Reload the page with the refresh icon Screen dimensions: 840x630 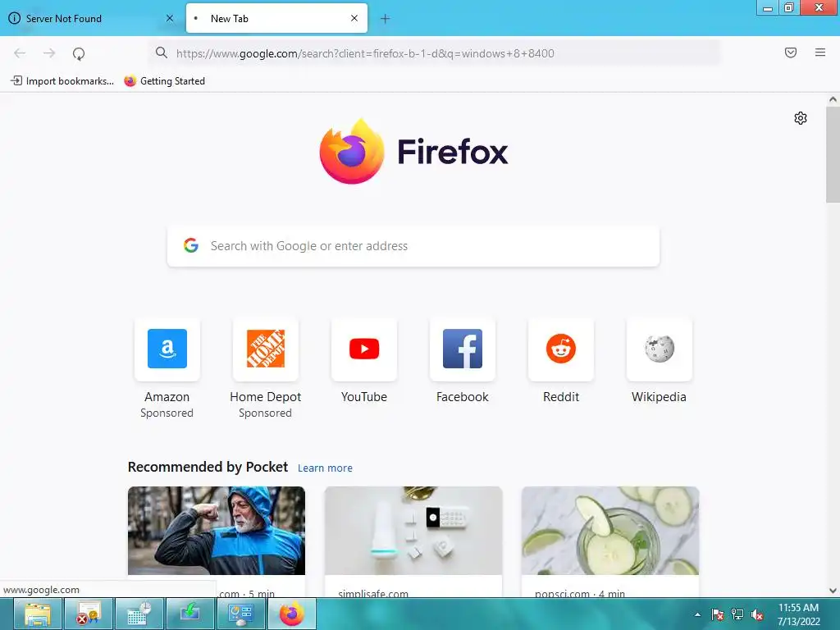[79, 53]
